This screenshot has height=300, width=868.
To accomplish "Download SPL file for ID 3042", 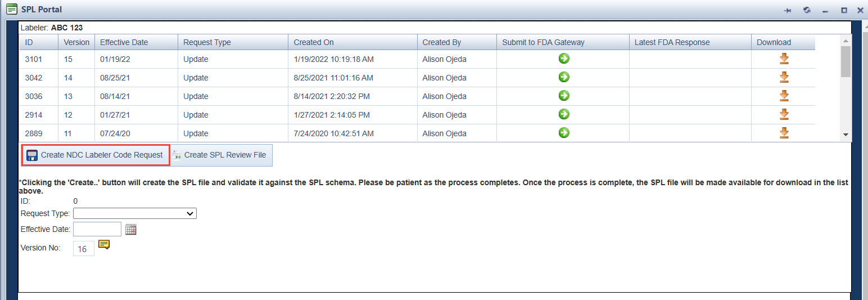I will point(784,77).
